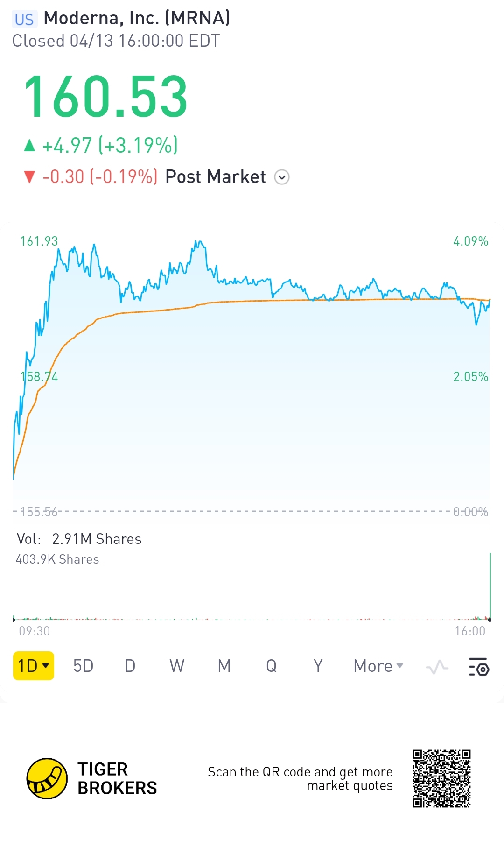Viewport: 504px width, 854px height.
Task: Tap the 160.53 last price
Action: click(105, 97)
